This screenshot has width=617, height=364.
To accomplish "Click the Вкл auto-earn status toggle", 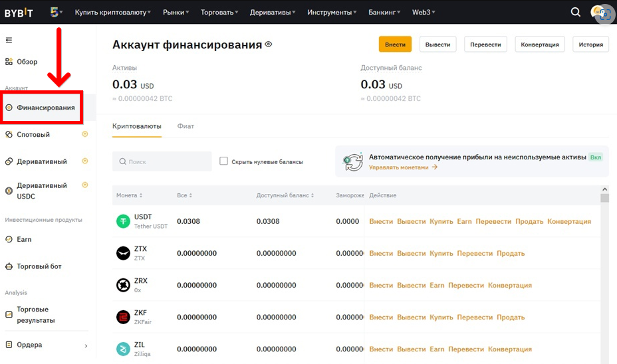I will coord(595,157).
